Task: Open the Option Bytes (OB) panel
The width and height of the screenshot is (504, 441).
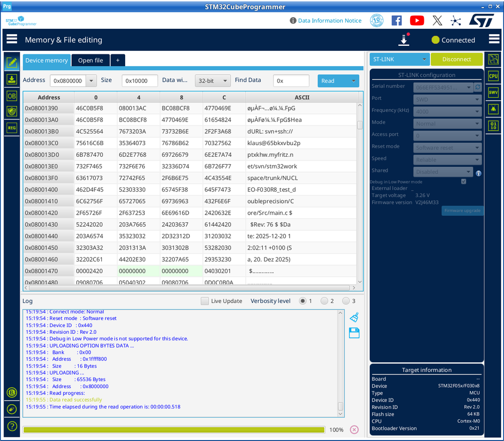Action: tap(12, 96)
